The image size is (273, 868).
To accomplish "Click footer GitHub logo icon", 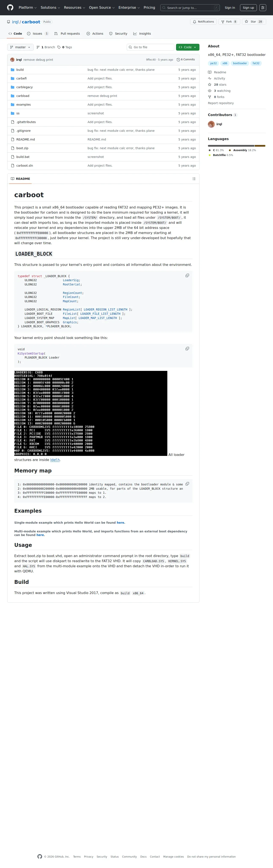I will point(40,857).
